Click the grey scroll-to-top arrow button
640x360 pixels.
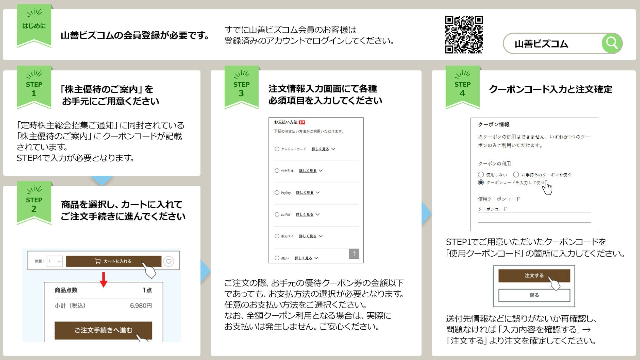tap(354, 253)
